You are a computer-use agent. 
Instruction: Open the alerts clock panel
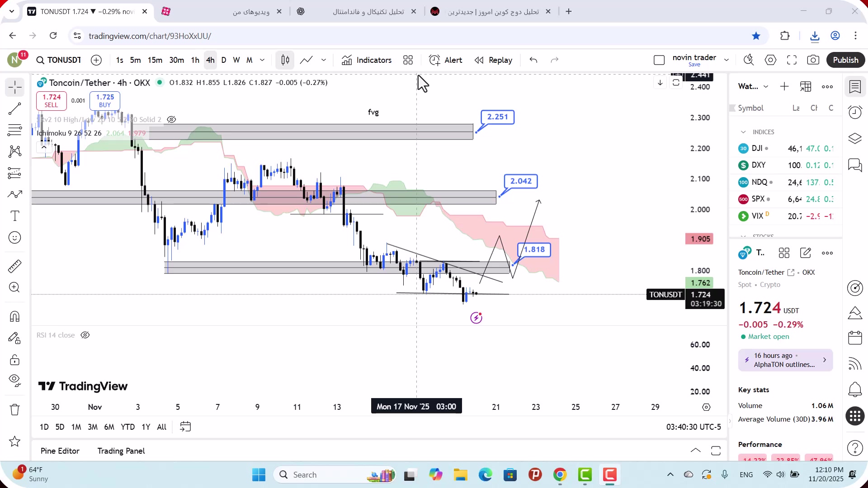(855, 112)
